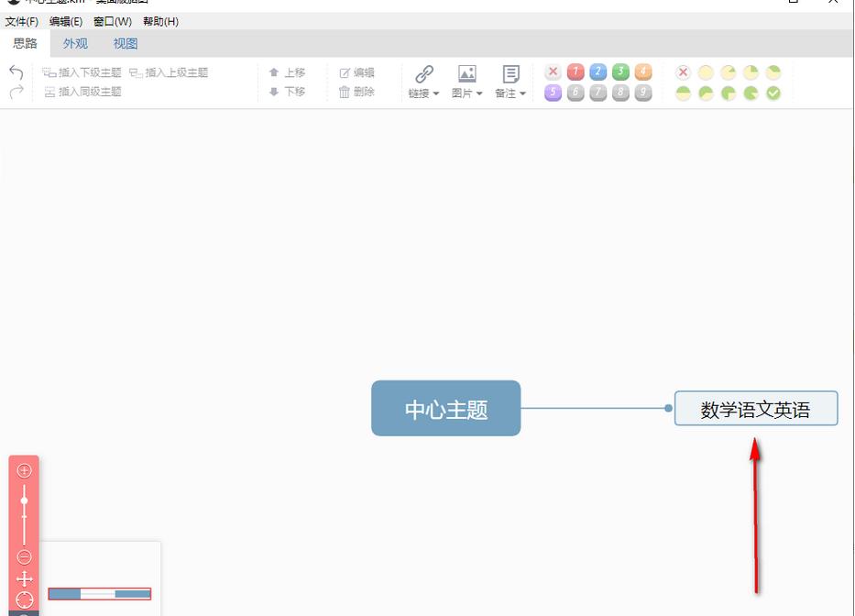
Task: Clear progress with the X progress icon
Action: click(683, 71)
